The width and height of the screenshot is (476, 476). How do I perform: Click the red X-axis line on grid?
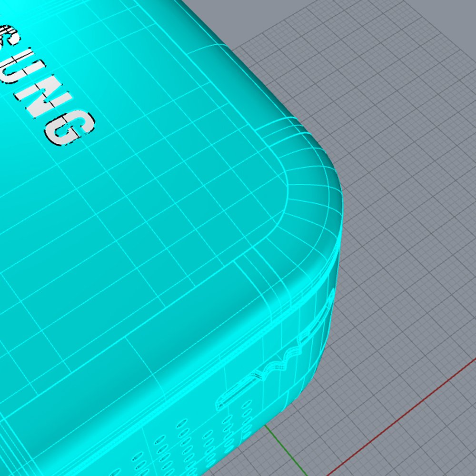point(402,416)
